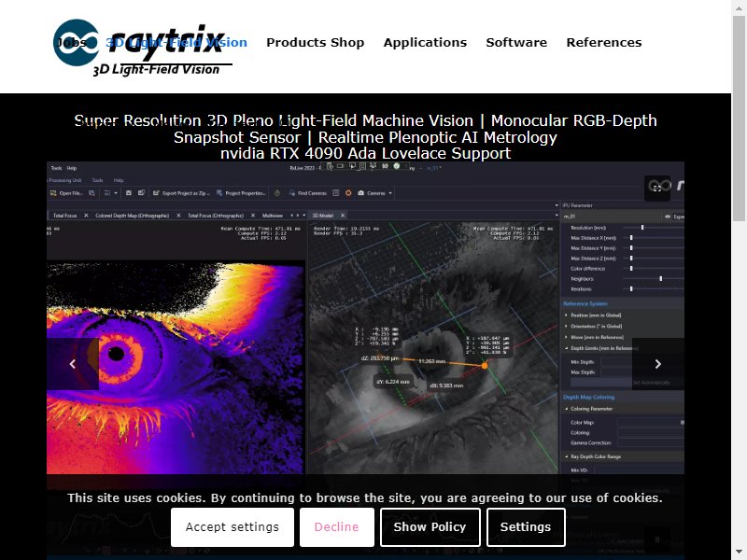The width and height of the screenshot is (747, 560).
Task: Switch to the 3D Model tab in slide
Action: click(322, 216)
